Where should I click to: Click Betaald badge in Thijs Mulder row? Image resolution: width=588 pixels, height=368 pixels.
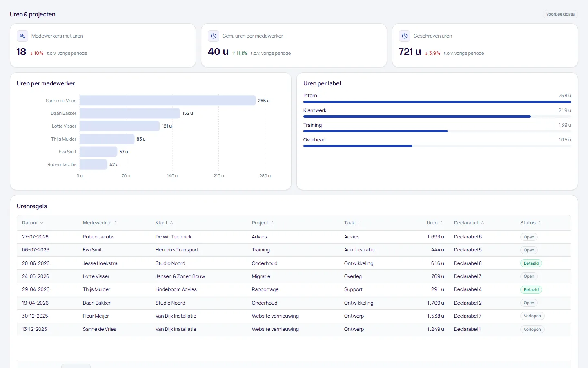pos(531,290)
